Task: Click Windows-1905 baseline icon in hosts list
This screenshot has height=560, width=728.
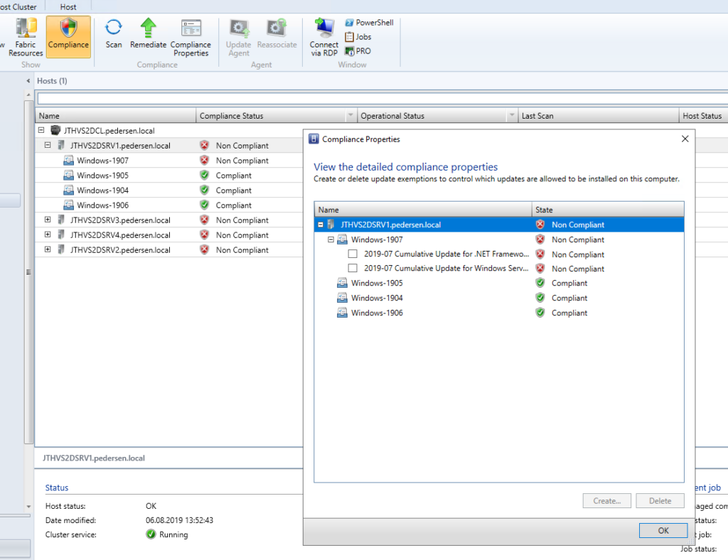Action: coord(69,176)
